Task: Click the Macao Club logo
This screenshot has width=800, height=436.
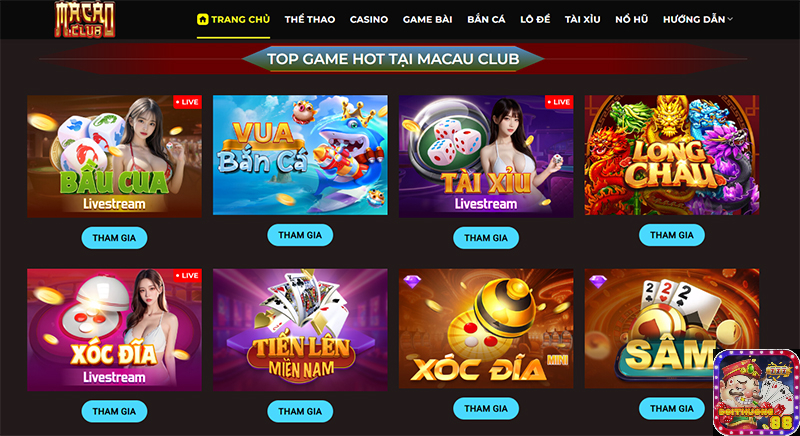Action: pos(85,19)
